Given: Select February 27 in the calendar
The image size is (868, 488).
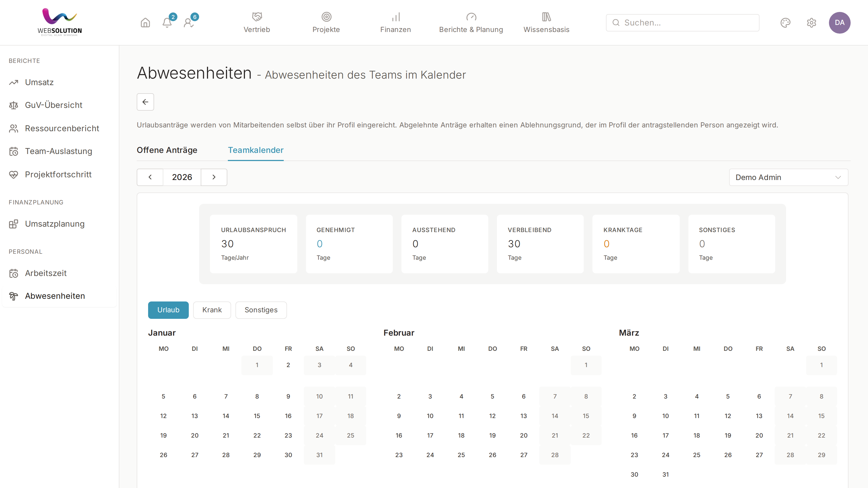Looking at the screenshot, I should pos(524,455).
